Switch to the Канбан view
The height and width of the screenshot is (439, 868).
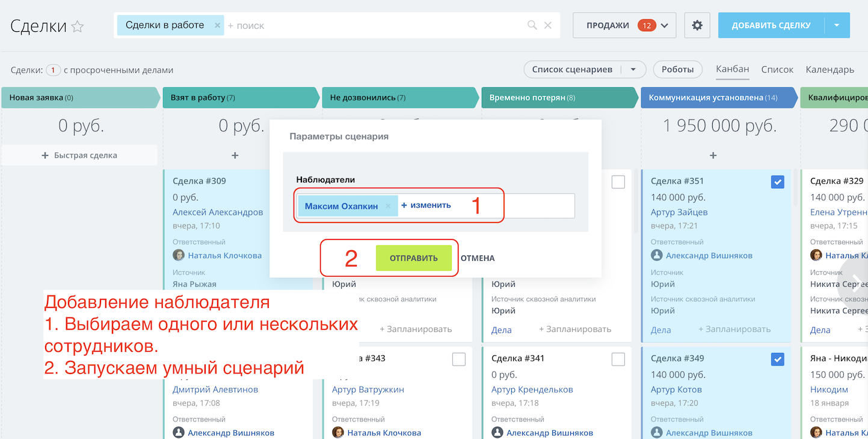point(733,69)
